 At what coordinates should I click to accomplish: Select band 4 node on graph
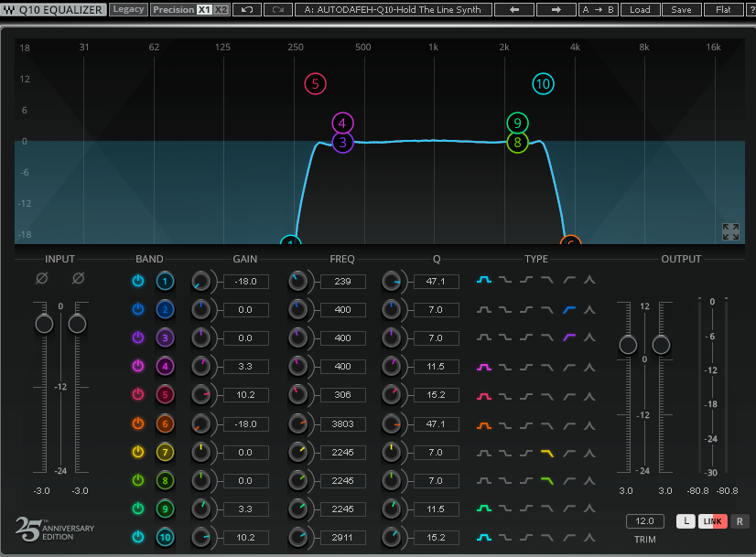(342, 123)
